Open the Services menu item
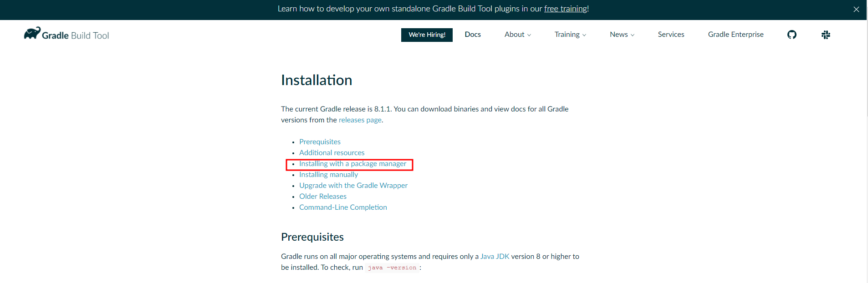 point(671,35)
